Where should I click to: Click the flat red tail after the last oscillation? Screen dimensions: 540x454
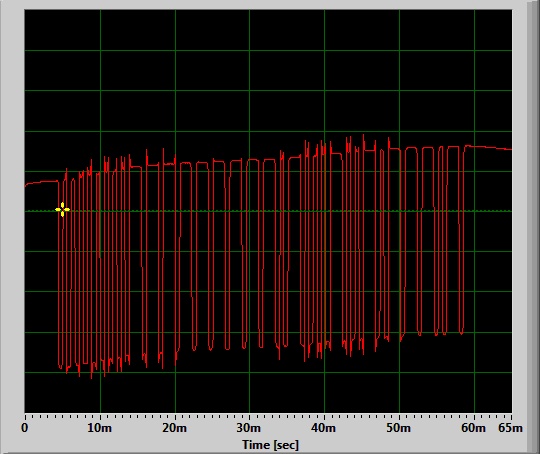pyautogui.click(x=488, y=147)
